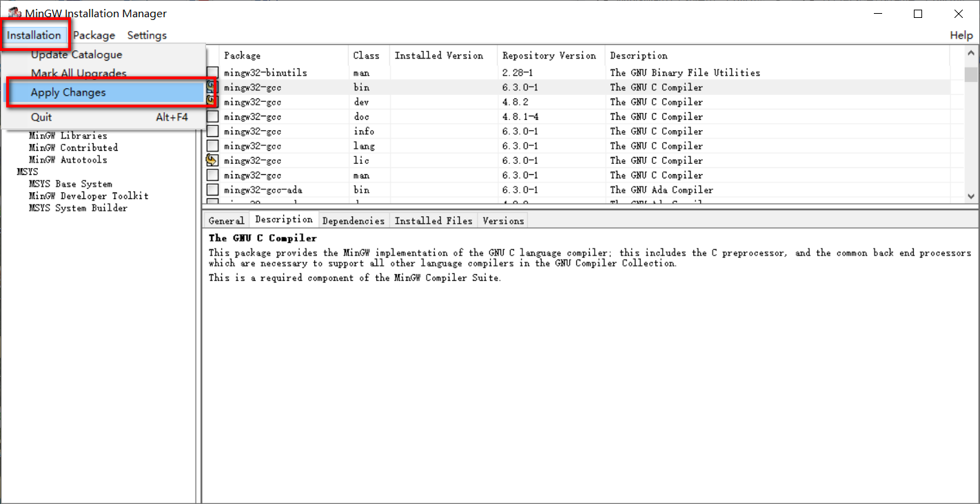The image size is (980, 504).
Task: Click the pending-install icon for mingw32-gcc lic
Action: click(212, 160)
